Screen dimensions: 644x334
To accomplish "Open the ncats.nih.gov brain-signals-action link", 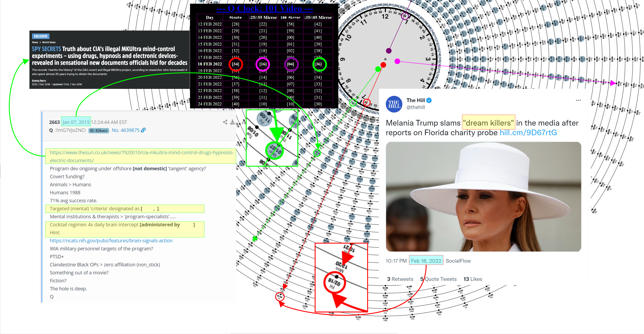I will (x=111, y=241).
